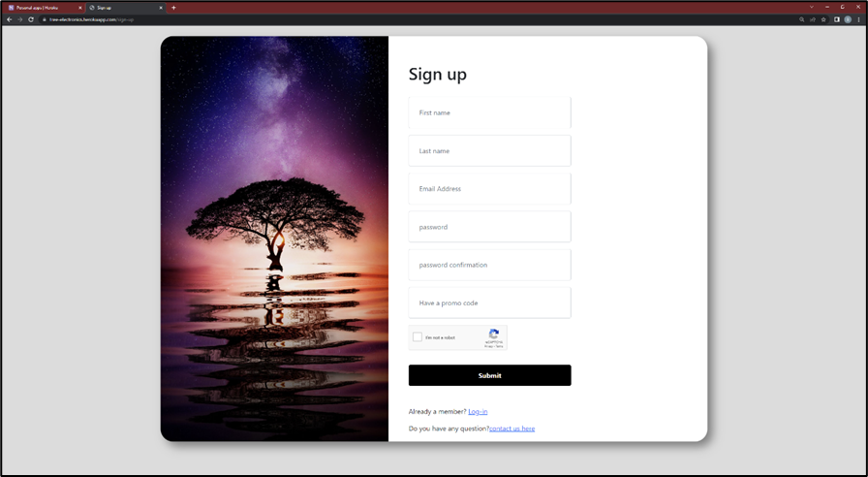Click into the promo code field
868x477 pixels.
(489, 302)
